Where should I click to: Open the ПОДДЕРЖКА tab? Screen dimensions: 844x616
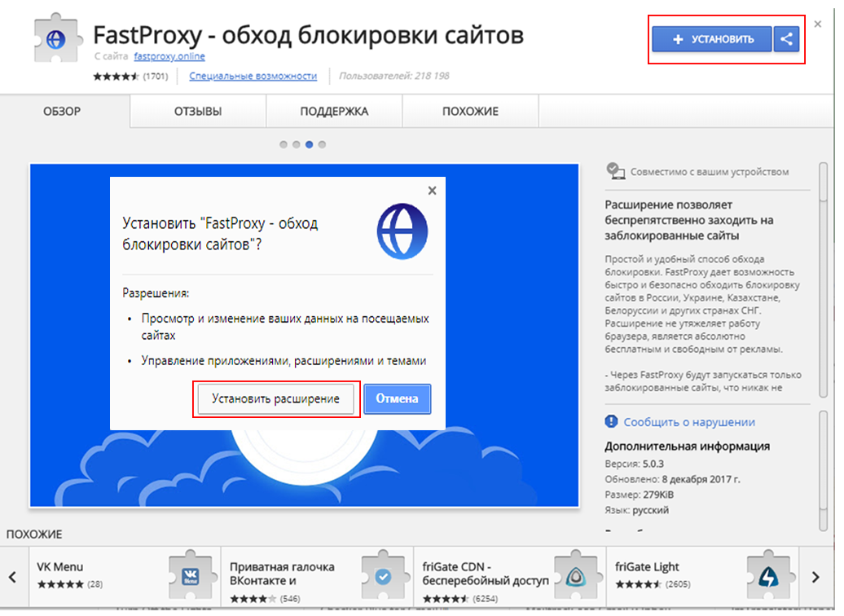[x=334, y=112]
